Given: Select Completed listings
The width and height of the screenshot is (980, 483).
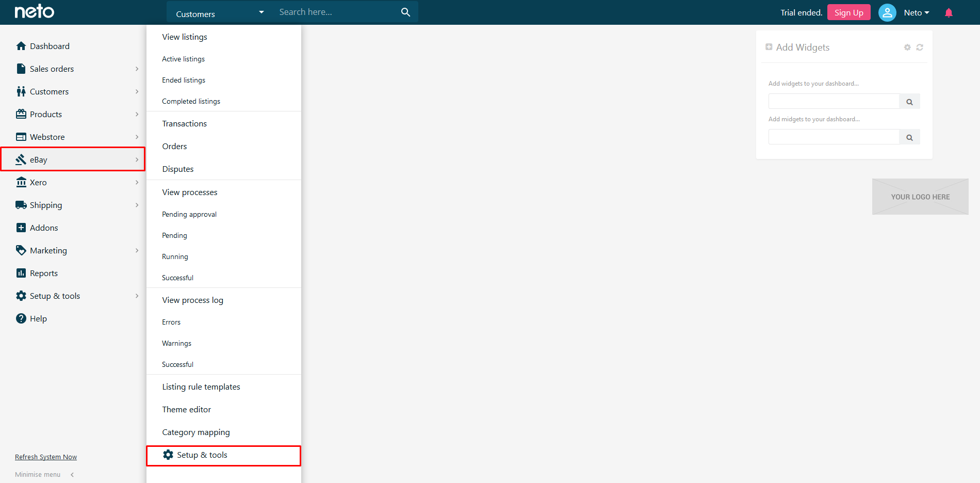Looking at the screenshot, I should 191,101.
